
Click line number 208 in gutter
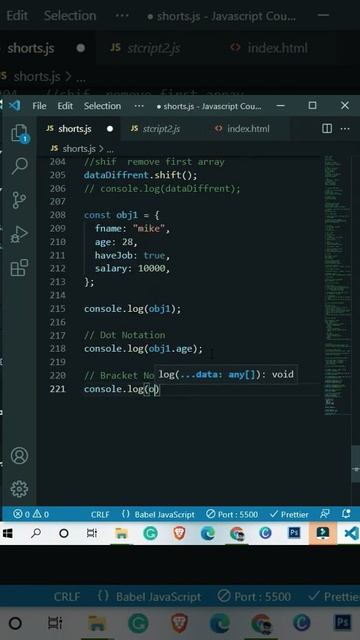pos(58,215)
